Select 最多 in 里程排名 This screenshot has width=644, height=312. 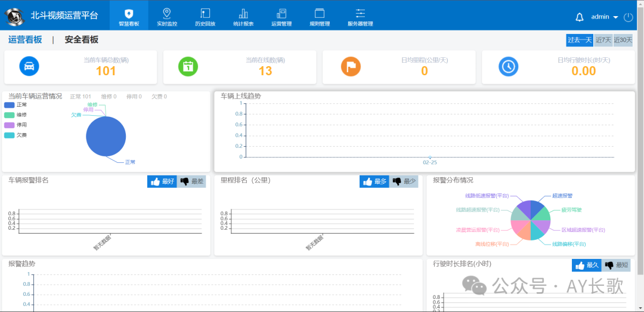(x=374, y=181)
